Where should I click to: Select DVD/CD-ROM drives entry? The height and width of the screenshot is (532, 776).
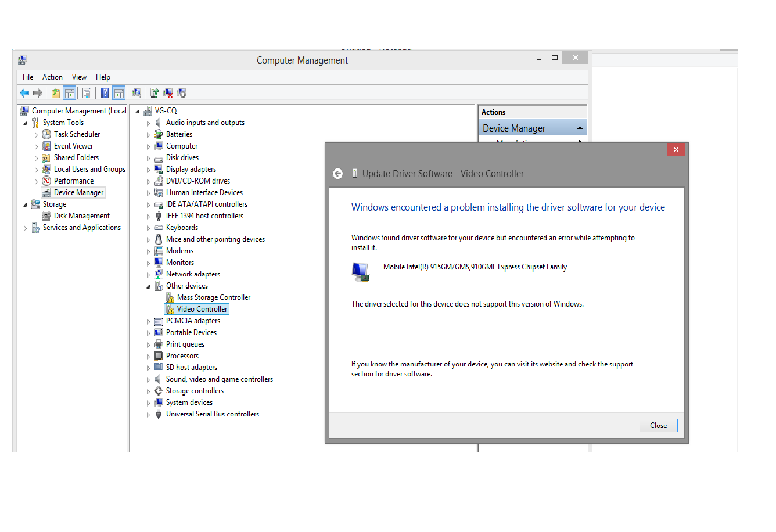[198, 181]
